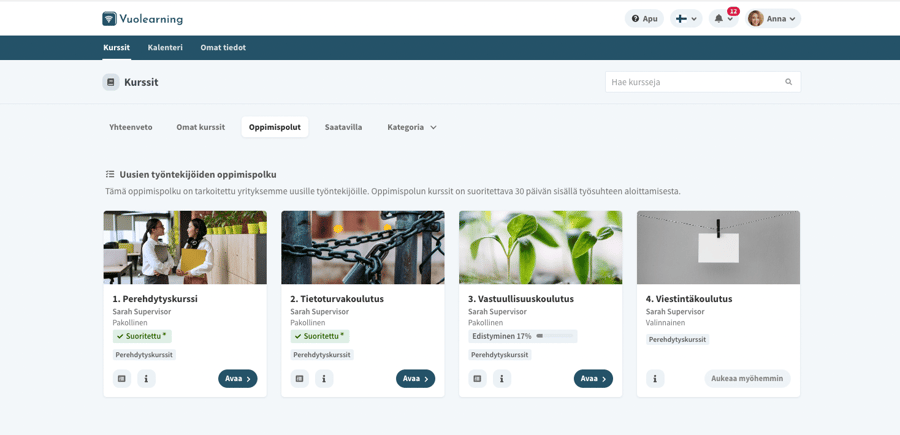Screen dimensions: 900x435
Task: Focus the Hae kursseja search field
Action: (703, 82)
